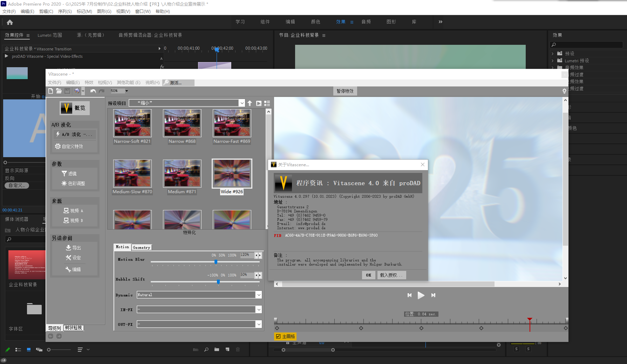
Task: Select source 视频 B
Action: (73, 220)
